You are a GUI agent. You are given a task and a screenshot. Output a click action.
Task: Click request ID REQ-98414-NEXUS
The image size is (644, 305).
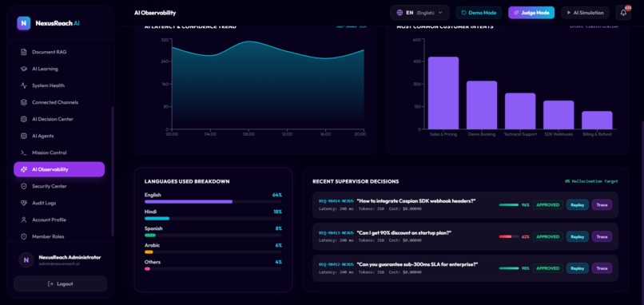[x=336, y=201]
